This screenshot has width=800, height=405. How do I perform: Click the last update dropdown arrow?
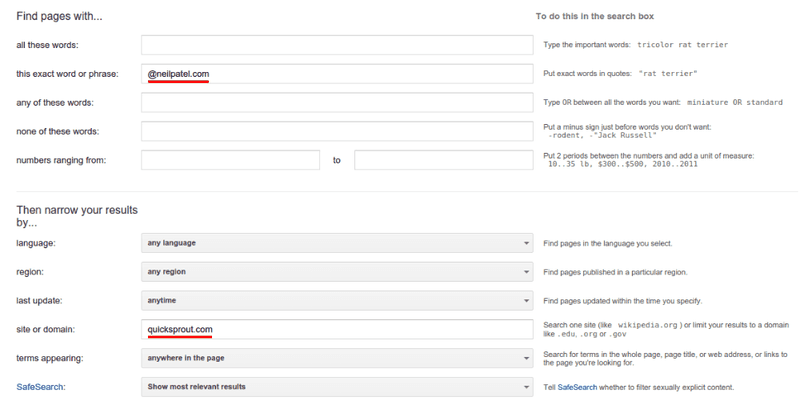tap(526, 301)
